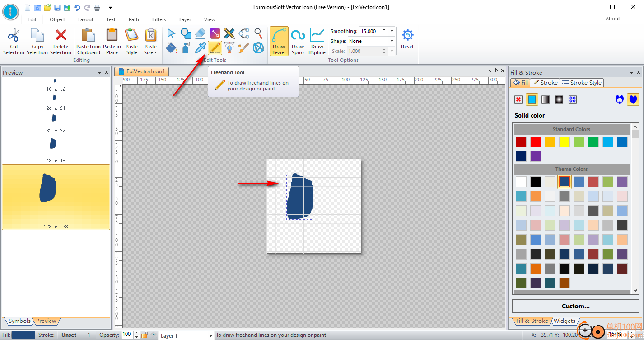Image resolution: width=644 pixels, height=340 pixels.
Task: Select the Paint Bucket tool
Action: (x=171, y=47)
